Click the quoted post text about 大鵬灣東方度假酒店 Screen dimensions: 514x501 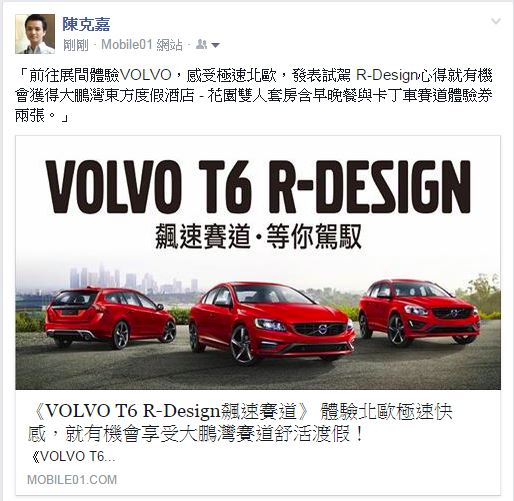[254, 95]
